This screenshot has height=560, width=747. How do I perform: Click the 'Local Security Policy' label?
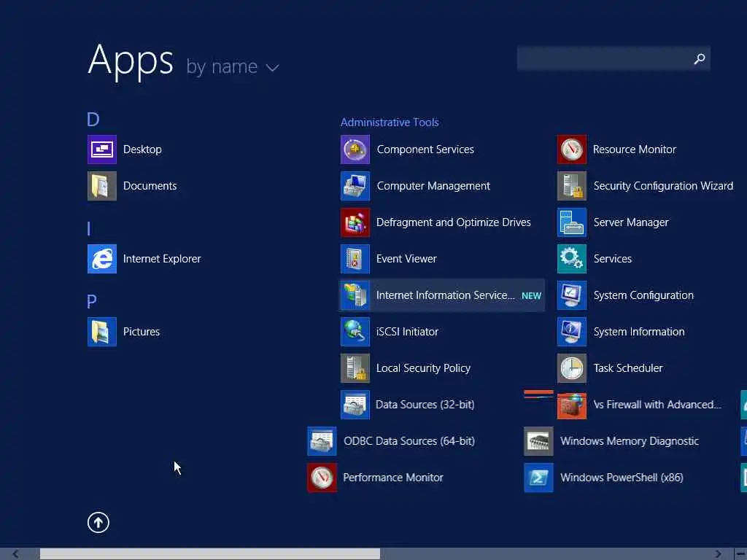(424, 368)
